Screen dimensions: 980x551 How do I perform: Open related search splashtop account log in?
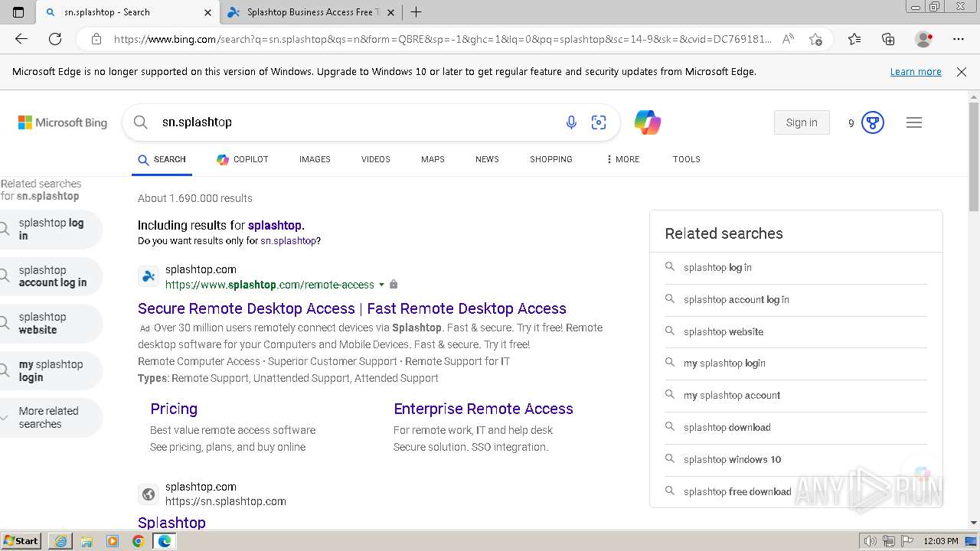click(x=795, y=300)
